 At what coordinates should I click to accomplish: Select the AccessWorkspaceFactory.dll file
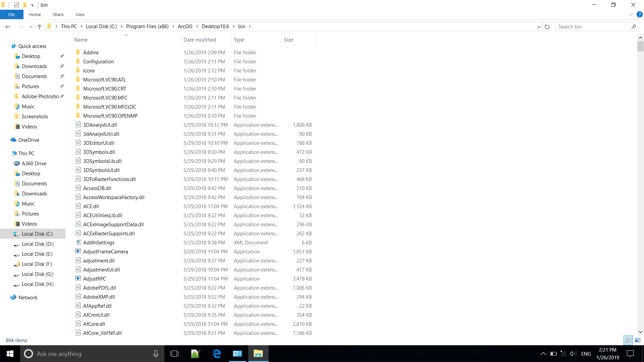click(113, 197)
